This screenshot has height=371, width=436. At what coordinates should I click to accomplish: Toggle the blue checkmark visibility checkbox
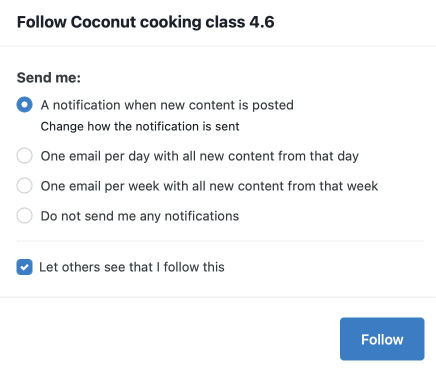24,267
